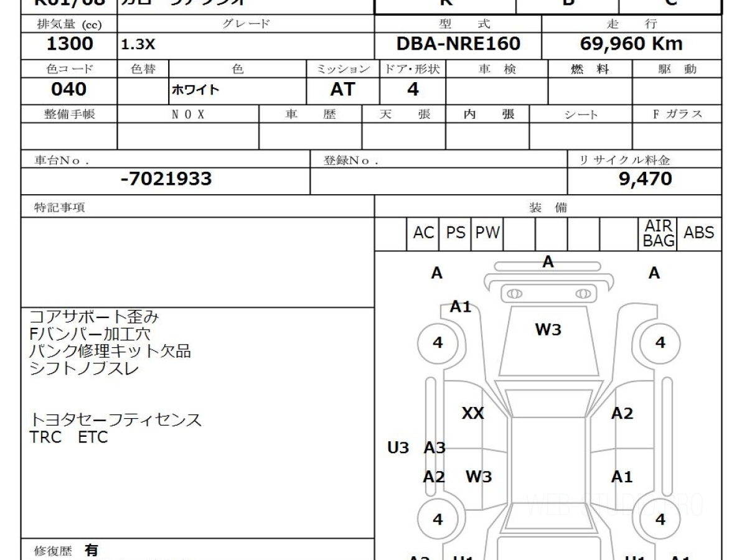The image size is (747, 560).
Task: Click the 車検 header
Action: point(497,69)
